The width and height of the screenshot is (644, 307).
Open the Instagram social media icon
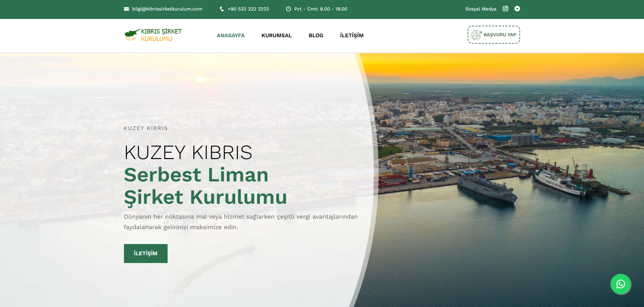[505, 9]
